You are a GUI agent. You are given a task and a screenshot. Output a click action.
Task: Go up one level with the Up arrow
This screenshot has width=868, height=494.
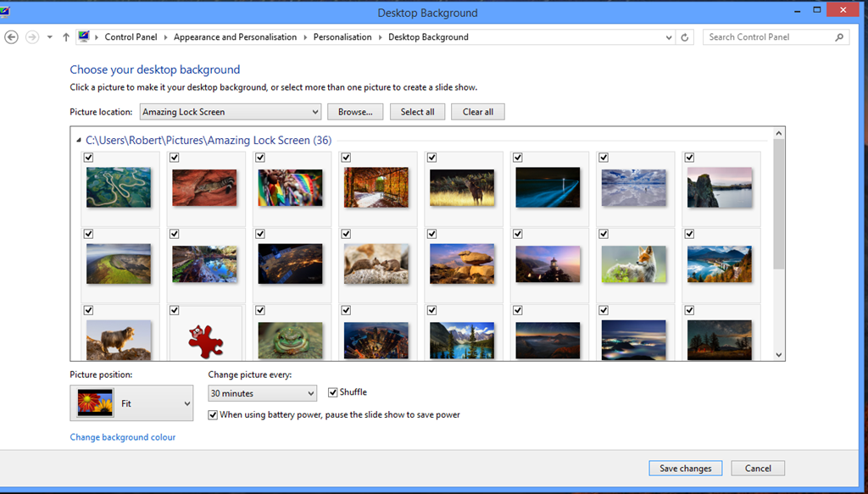click(66, 37)
